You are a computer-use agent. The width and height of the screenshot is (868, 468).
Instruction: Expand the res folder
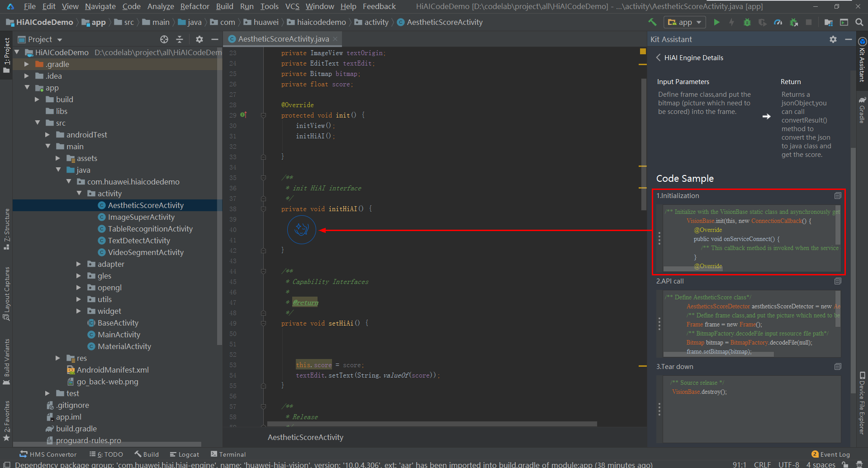58,358
